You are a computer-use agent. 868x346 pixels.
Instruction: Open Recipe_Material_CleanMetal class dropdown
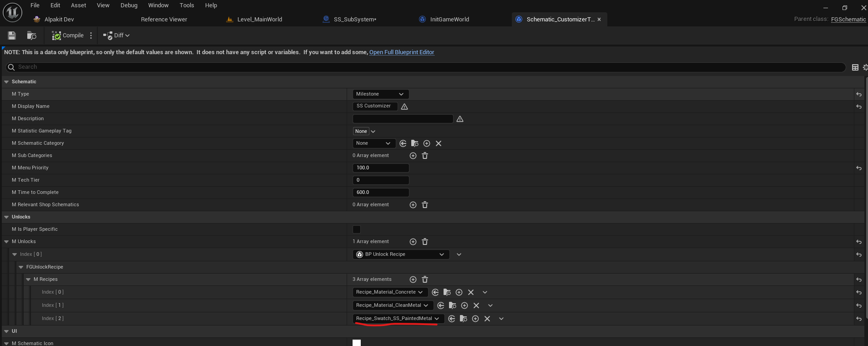(393, 305)
